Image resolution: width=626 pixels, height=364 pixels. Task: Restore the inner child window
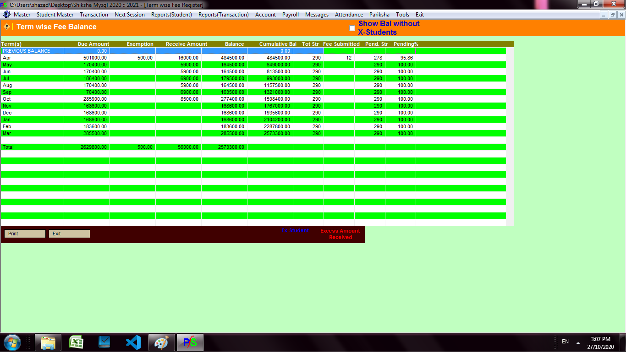(x=613, y=15)
